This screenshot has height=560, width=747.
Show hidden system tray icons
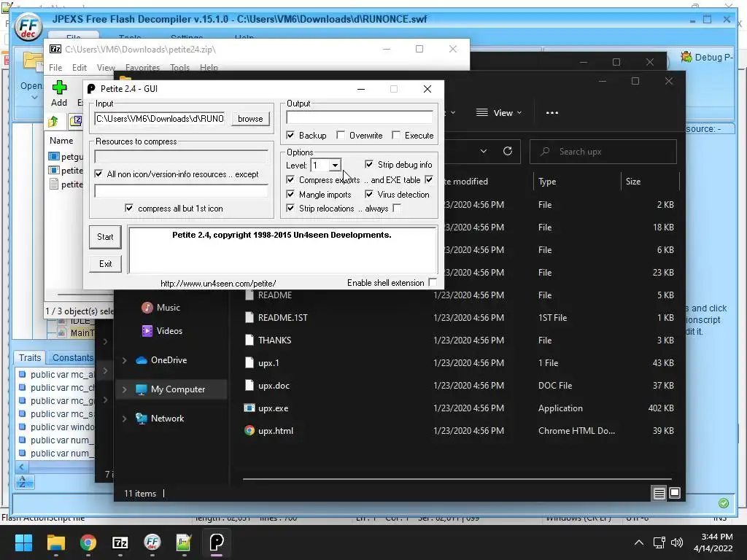click(639, 542)
